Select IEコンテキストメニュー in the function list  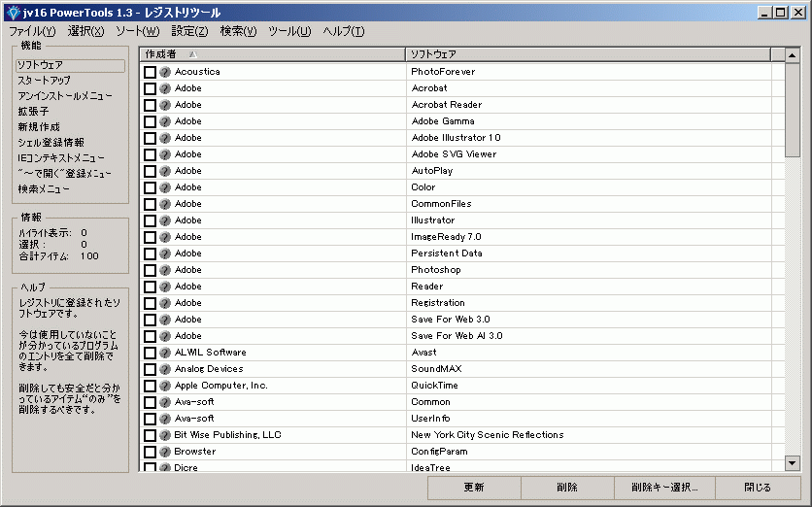(x=61, y=158)
